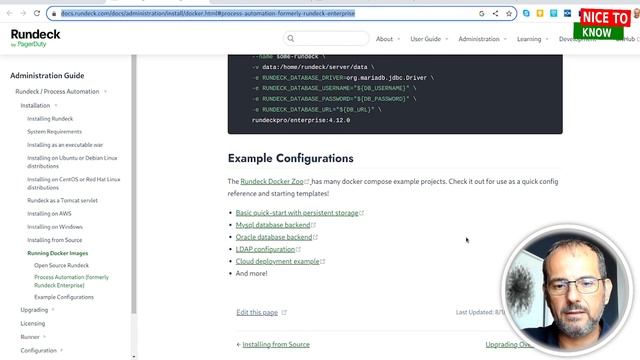640x360 pixels.
Task: Expand the About dropdown arrow
Action: 399,39
